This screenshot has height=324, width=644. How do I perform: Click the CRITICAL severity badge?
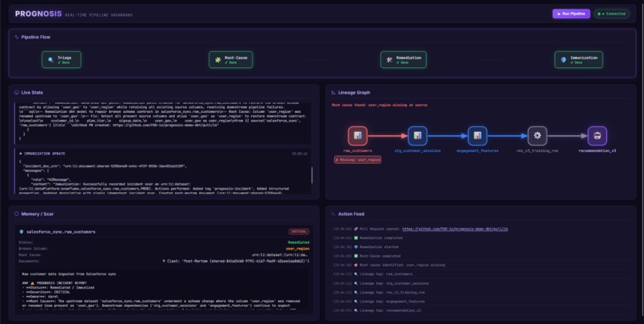coord(299,232)
